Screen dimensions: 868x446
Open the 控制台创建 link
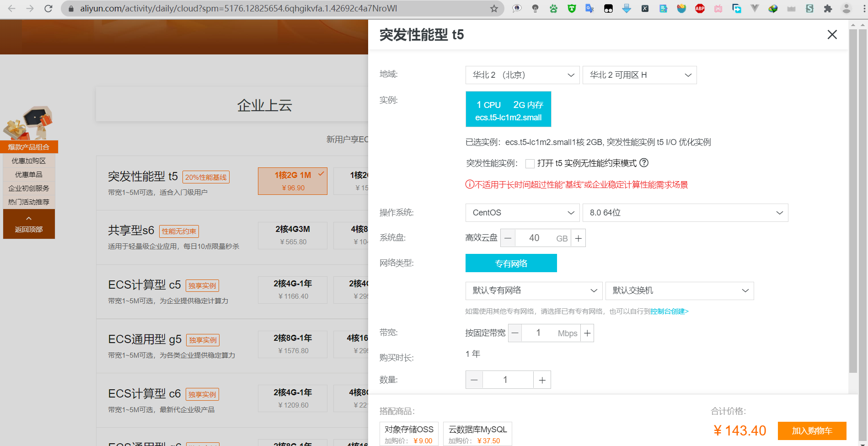670,312
